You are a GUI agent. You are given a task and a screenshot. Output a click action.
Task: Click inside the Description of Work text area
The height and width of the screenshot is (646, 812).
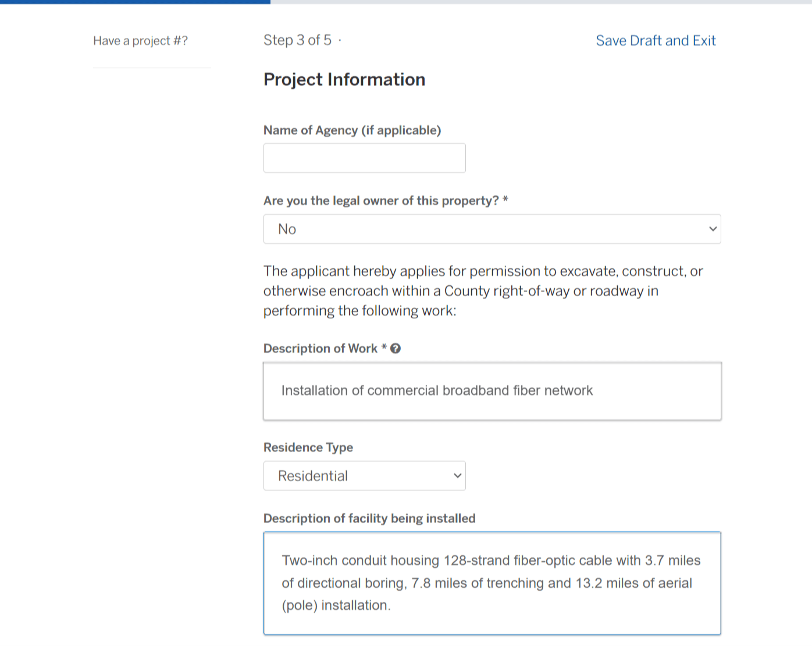point(492,391)
